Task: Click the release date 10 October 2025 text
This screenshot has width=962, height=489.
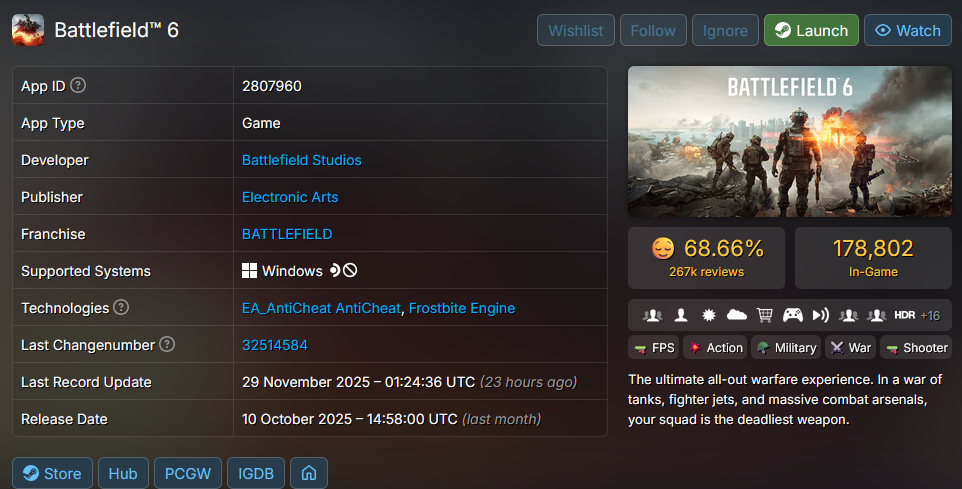Action: click(350, 419)
